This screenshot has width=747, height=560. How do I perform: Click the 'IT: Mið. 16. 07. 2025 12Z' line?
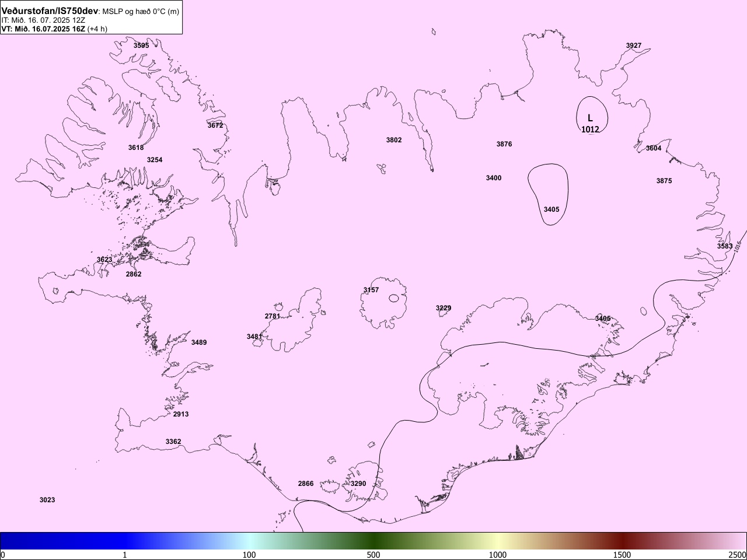click(43, 20)
